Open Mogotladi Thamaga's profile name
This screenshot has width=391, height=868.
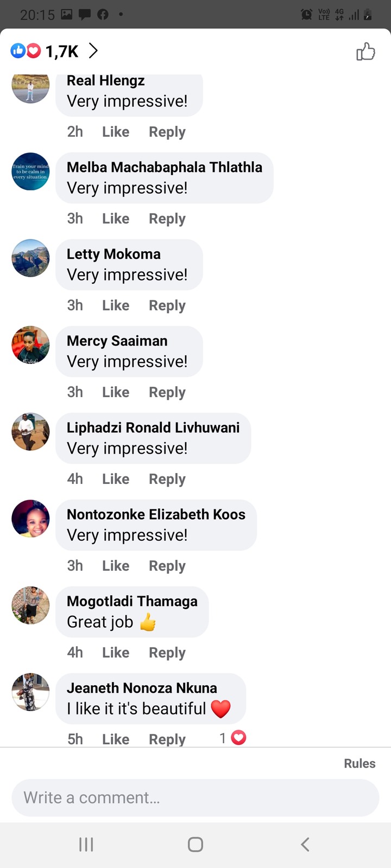pyautogui.click(x=132, y=601)
